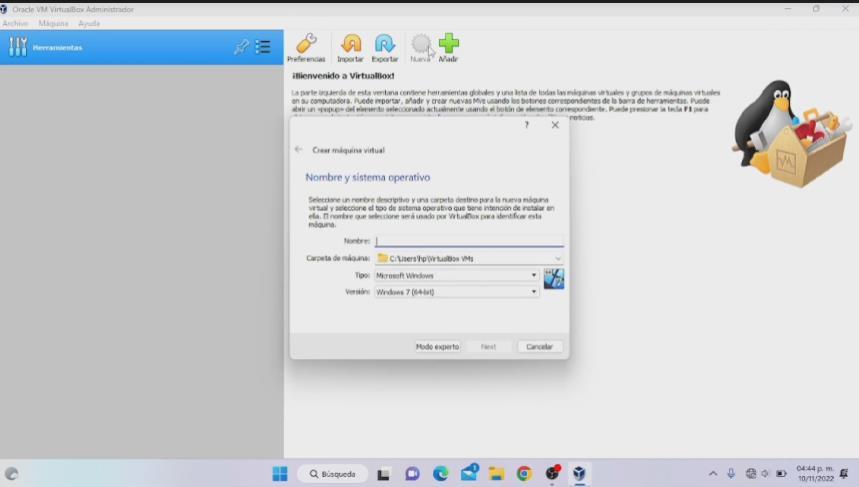Click the taskbar Búsqueda search box
Viewport: 859px width, 487px height.
333,474
